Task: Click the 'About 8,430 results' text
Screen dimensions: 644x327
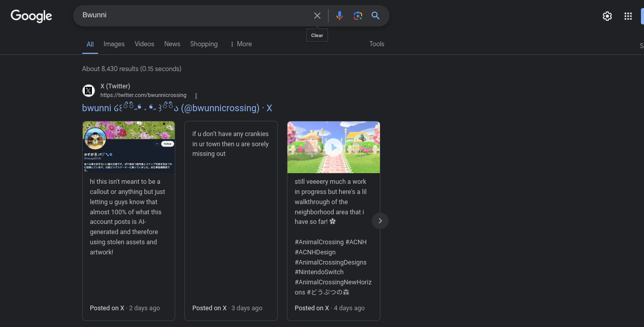Action: point(132,69)
